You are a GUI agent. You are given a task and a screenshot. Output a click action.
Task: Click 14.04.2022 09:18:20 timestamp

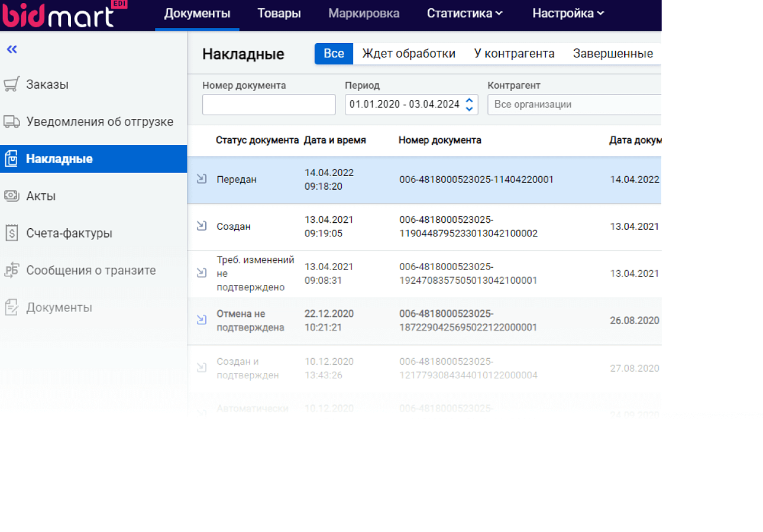coord(329,179)
